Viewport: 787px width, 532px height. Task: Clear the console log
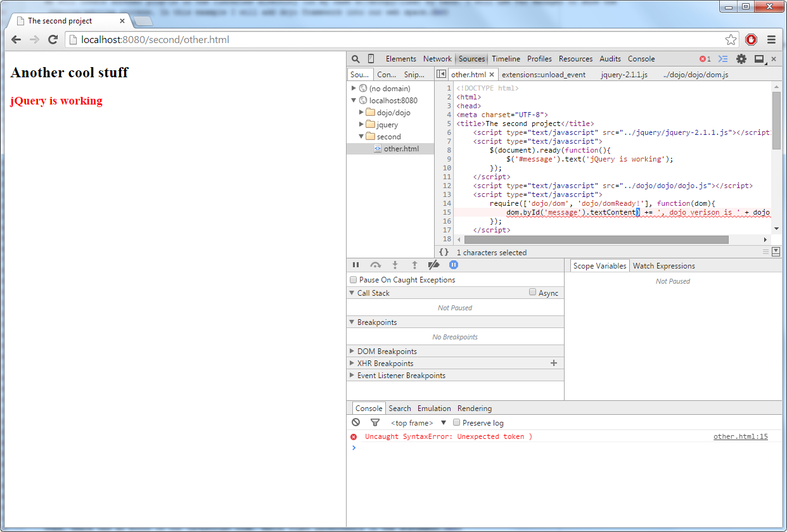[356, 422]
